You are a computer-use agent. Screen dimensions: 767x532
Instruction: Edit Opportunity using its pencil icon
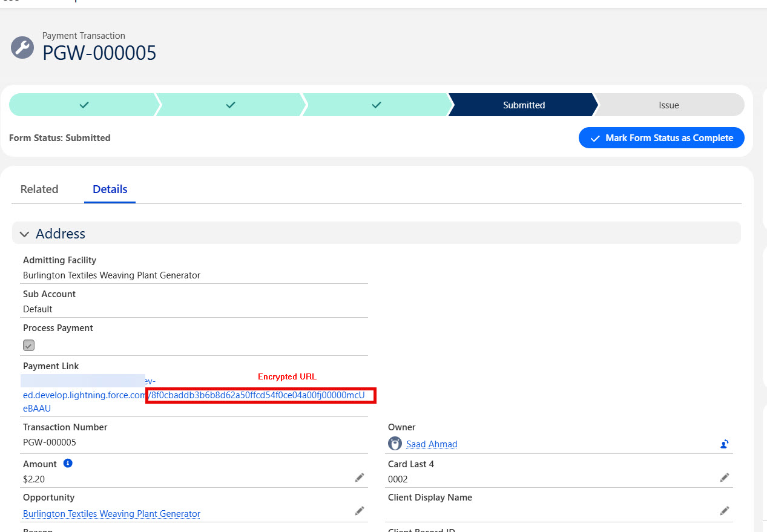(360, 511)
